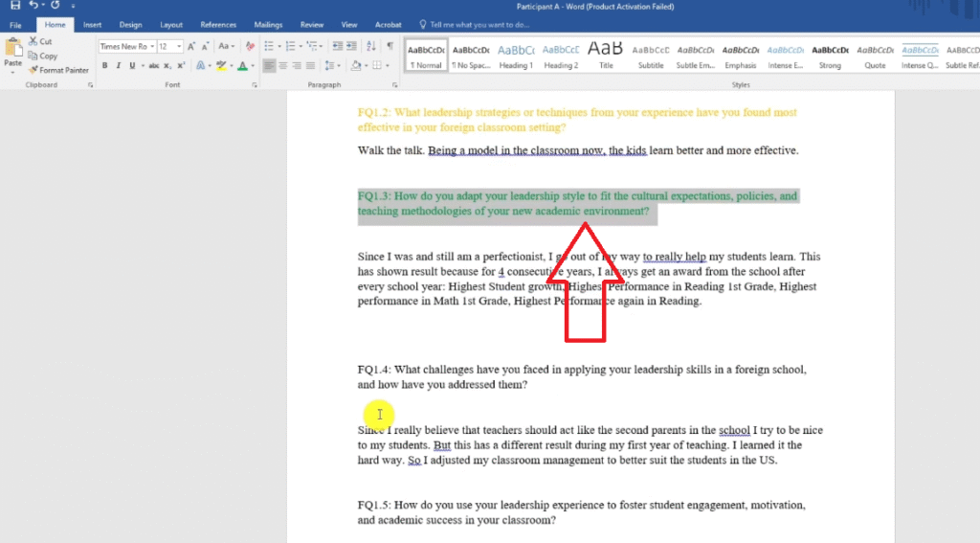Image resolution: width=980 pixels, height=543 pixels.
Task: Click the Save icon in quick access toolbar
Action: coord(14,6)
